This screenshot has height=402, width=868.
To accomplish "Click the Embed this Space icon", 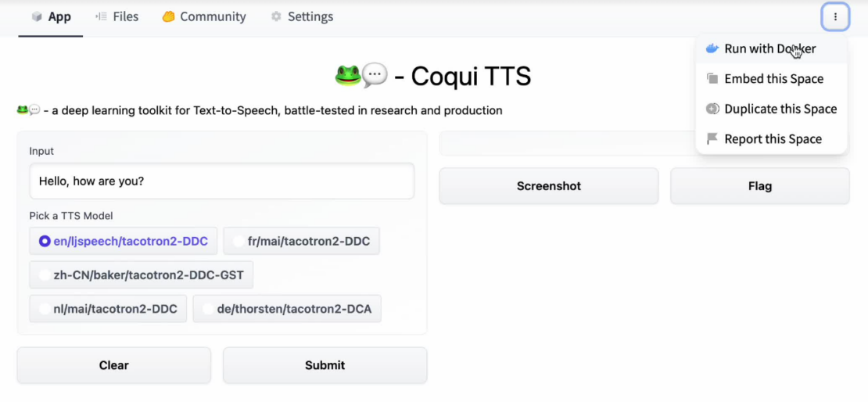I will tap(712, 79).
